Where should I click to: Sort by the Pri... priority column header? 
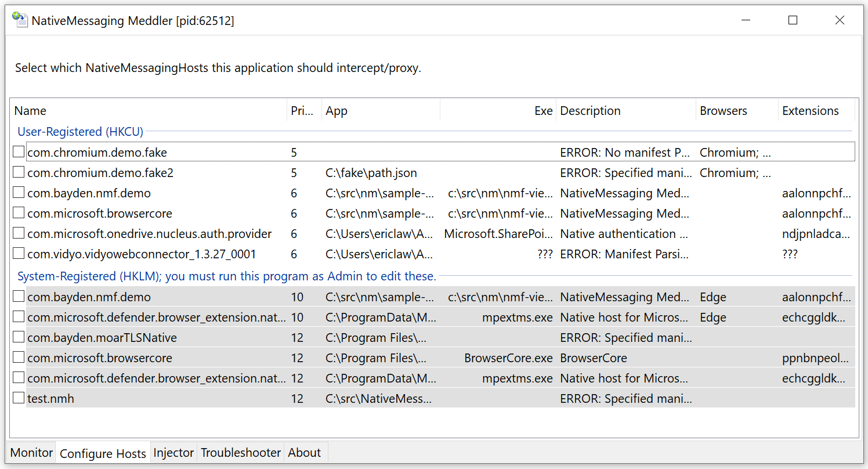tap(304, 111)
